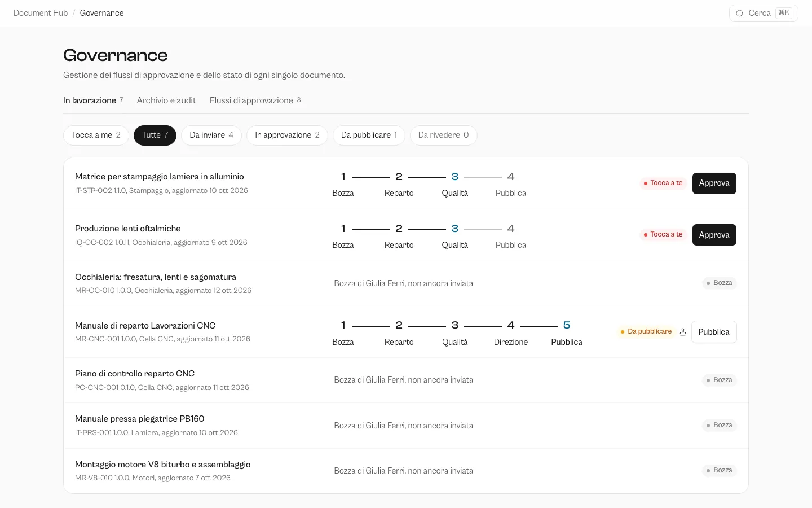Open Montaggio motore V8 biturbo e assemblaggio

[162, 465]
